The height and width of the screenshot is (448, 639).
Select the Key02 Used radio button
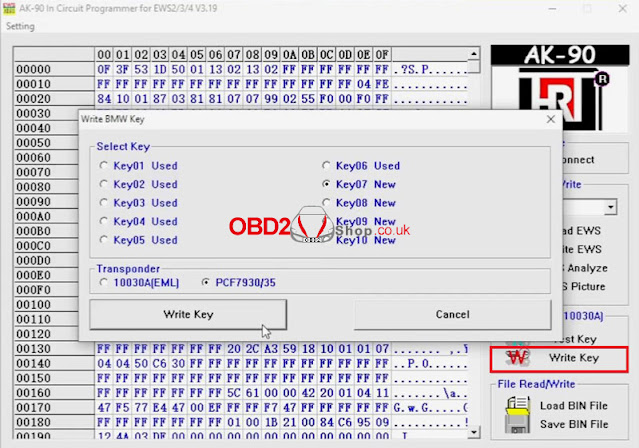[104, 184]
